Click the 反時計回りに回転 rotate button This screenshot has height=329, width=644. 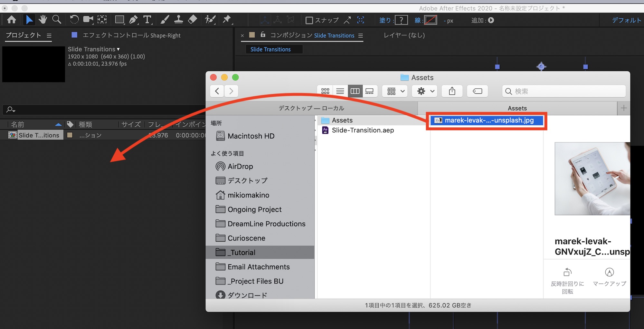tap(567, 280)
